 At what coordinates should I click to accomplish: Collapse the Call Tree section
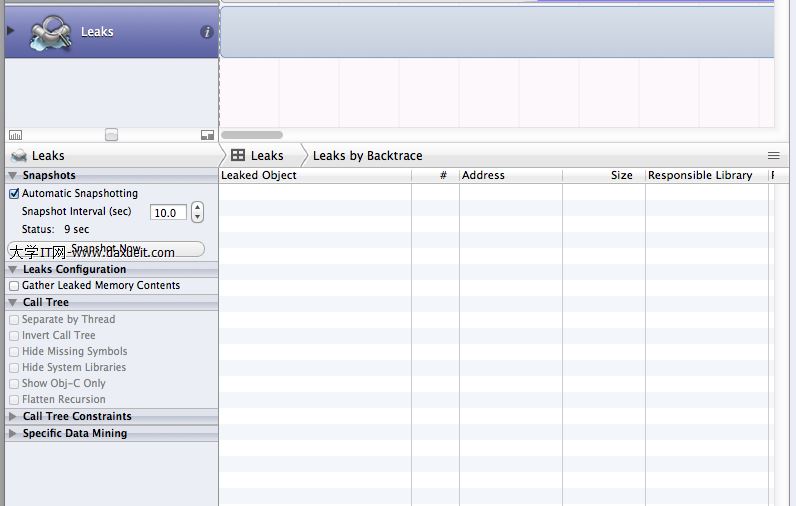tap(13, 302)
